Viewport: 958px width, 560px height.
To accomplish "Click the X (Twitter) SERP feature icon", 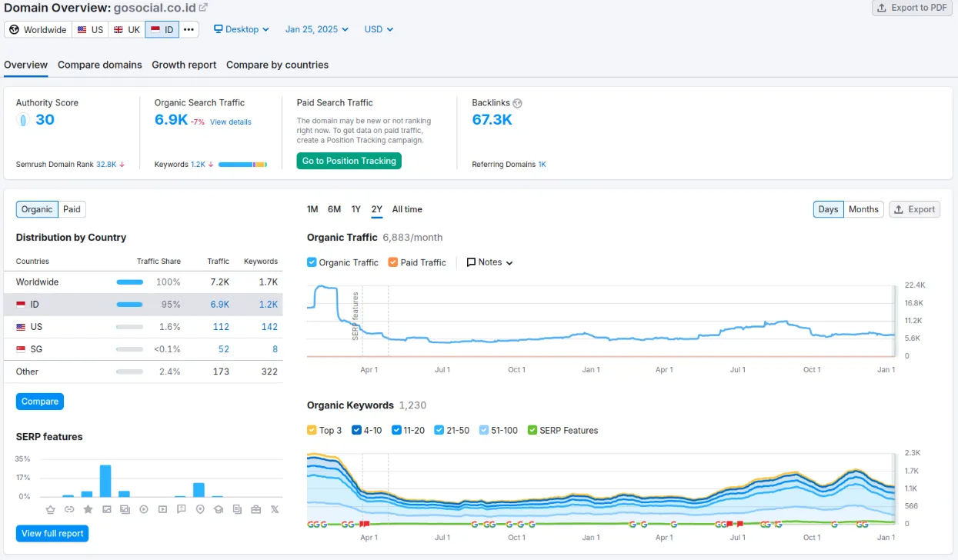I will 275,509.
